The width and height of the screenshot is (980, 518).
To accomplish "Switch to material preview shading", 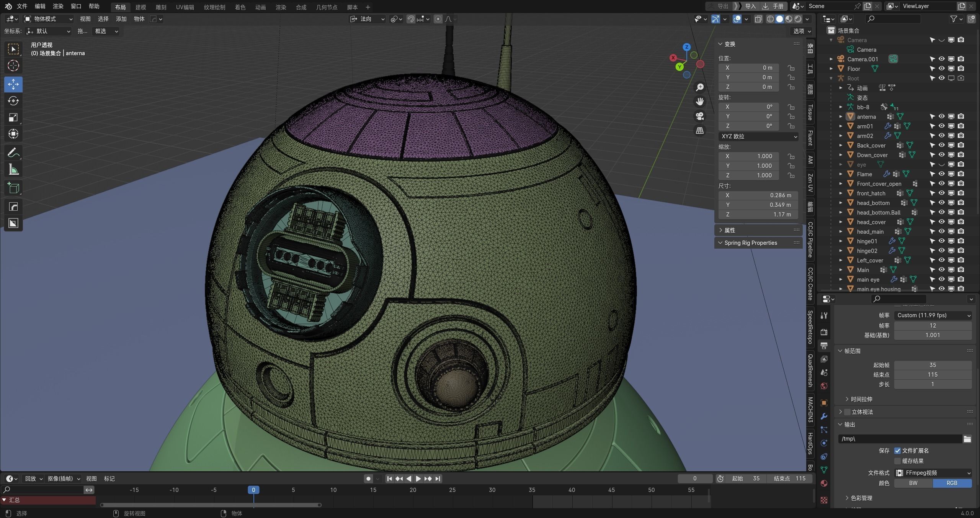I will (789, 19).
